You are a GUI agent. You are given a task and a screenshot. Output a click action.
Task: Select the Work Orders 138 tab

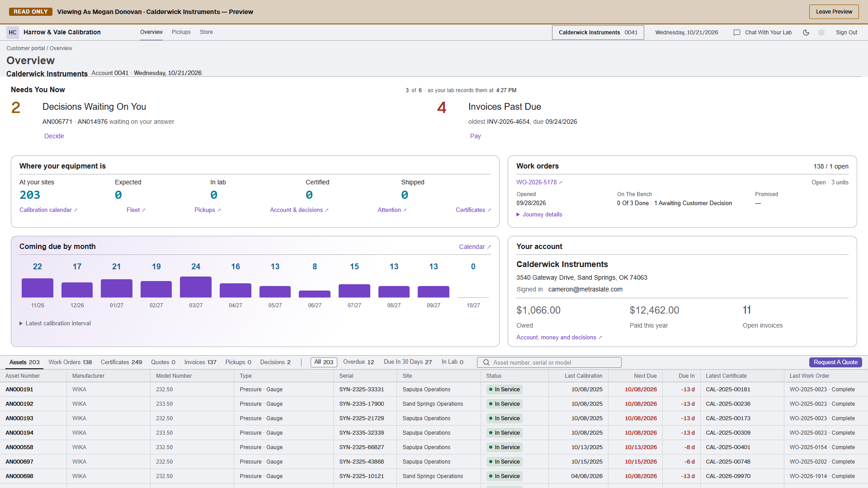(70, 362)
